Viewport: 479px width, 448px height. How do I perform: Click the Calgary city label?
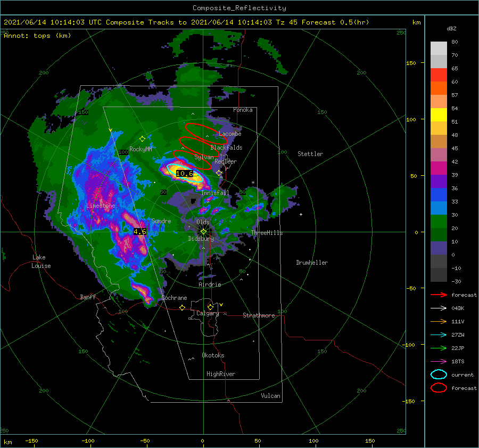208,313
